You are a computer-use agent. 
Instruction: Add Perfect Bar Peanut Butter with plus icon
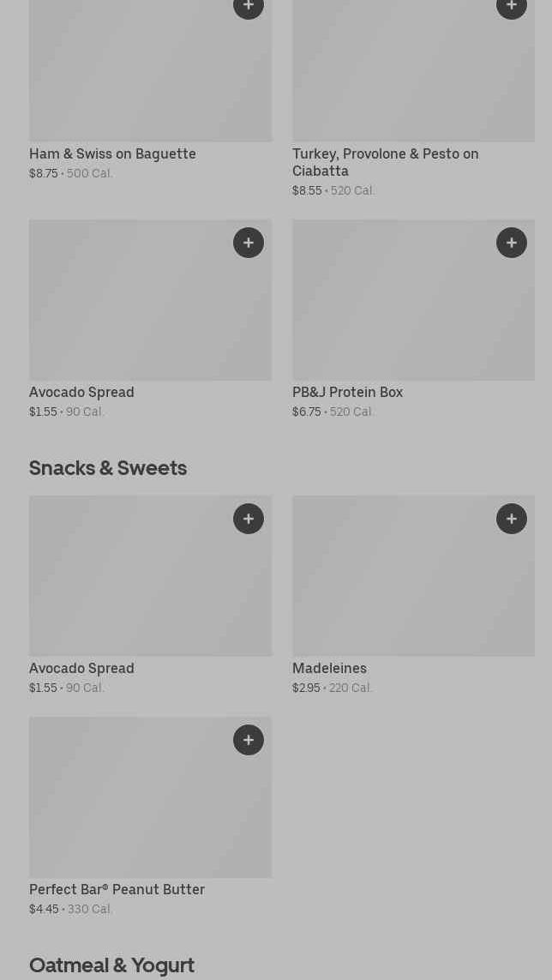249,740
